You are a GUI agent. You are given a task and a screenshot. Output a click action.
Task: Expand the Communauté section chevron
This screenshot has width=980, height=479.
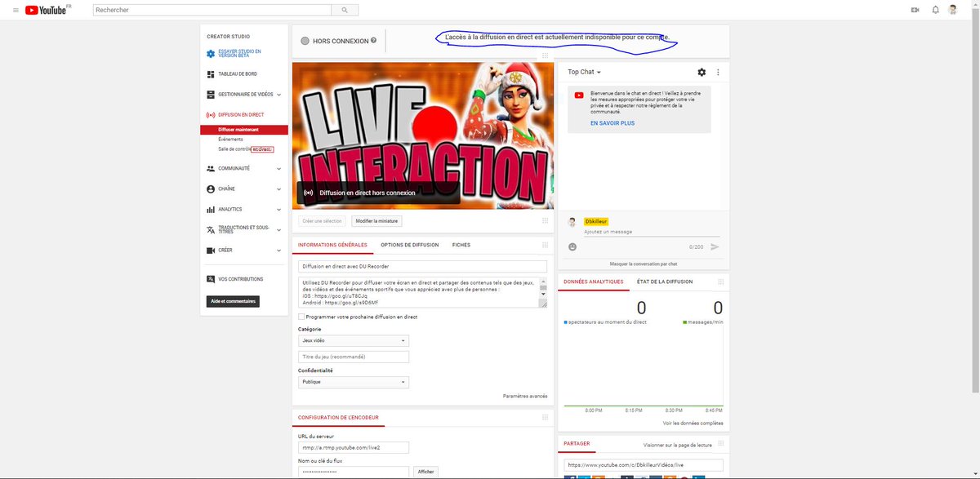coord(279,168)
